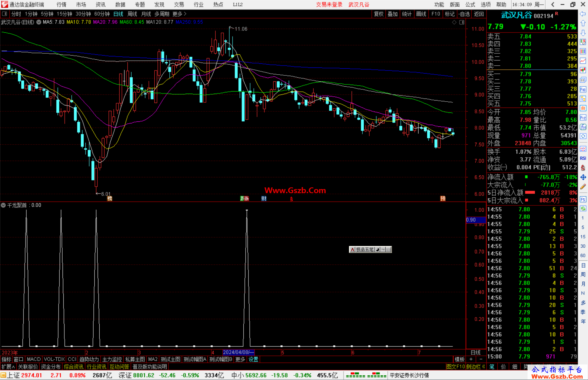The height and width of the screenshot is (380, 588).
Task: Open the 公式 menu in the title bar
Action: tap(470, 5)
